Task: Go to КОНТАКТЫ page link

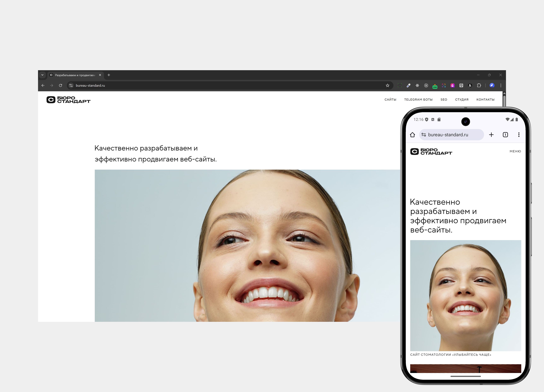Action: tap(485, 100)
